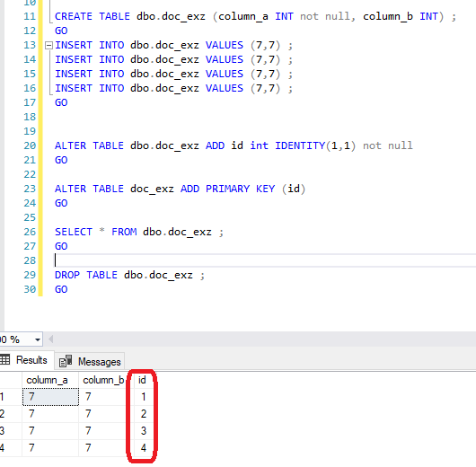Click line number 30 in margin
Viewport: 476px width, 467px height.
pyautogui.click(x=30, y=289)
